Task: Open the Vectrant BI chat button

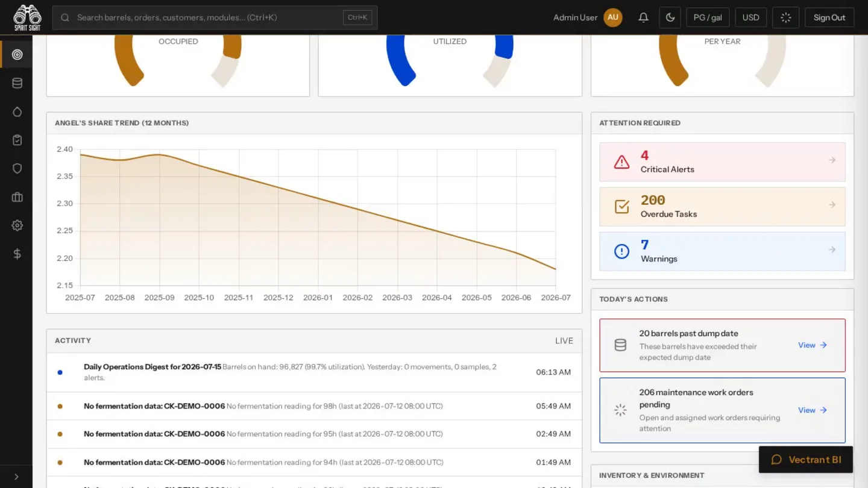Action: click(806, 460)
